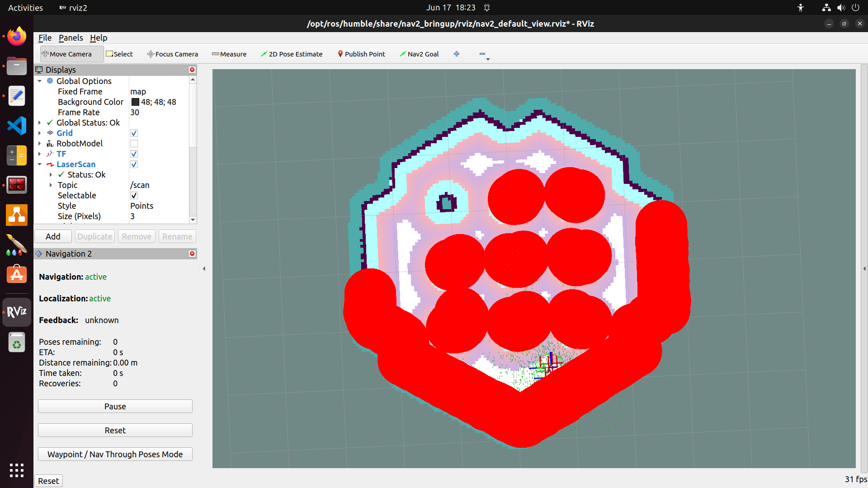Select the Measure tool

(229, 54)
